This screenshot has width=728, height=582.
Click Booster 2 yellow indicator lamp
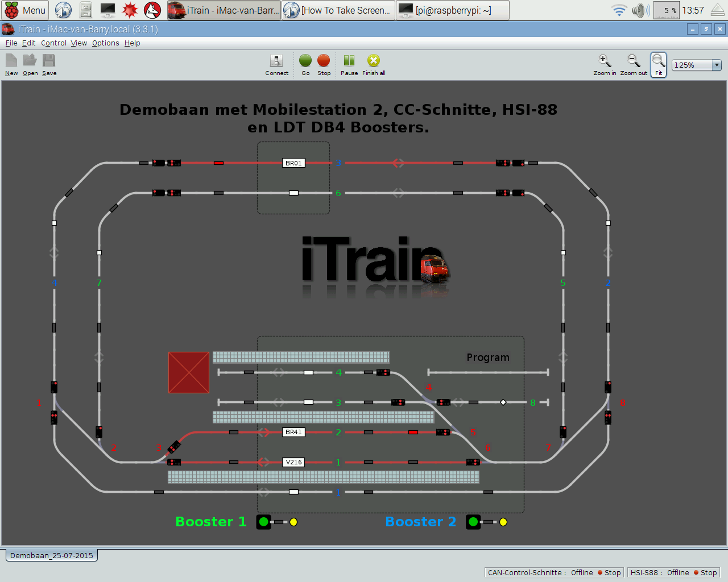point(503,522)
